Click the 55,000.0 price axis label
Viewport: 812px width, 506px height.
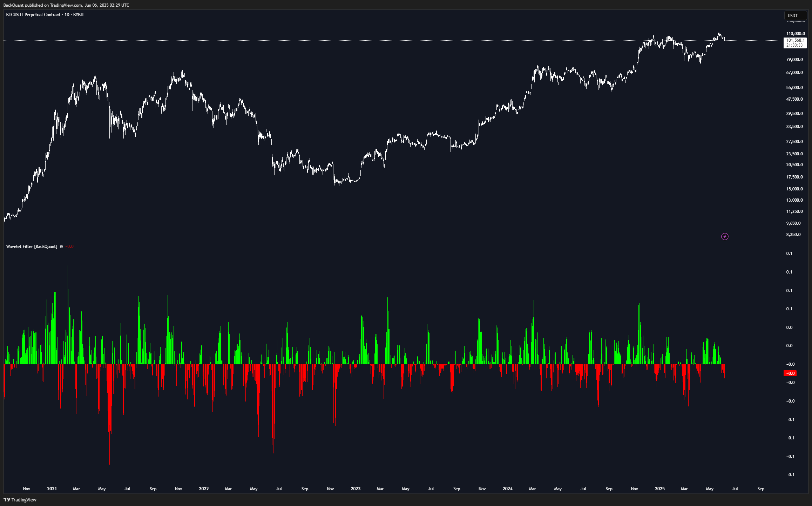click(794, 88)
